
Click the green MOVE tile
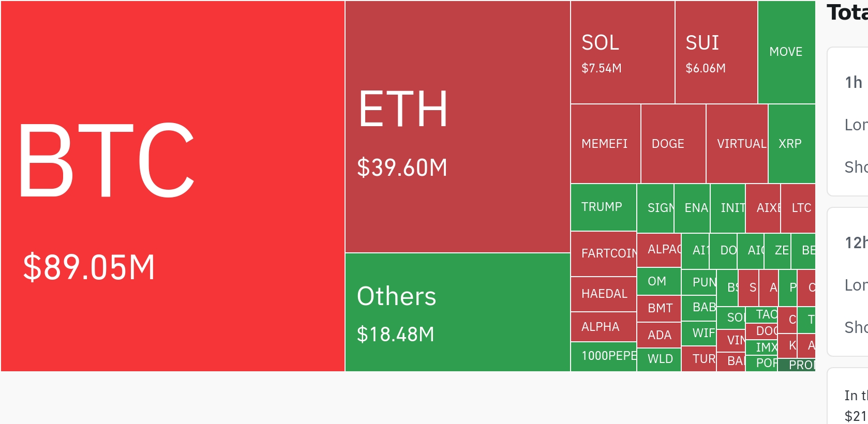(786, 52)
